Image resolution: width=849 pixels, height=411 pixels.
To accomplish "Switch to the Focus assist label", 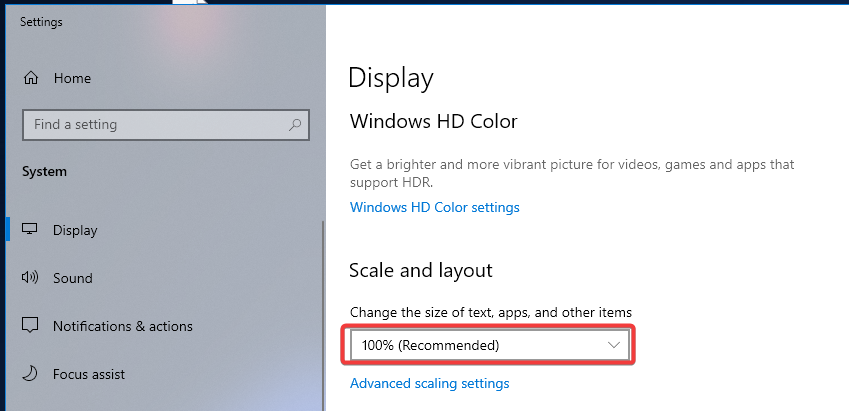I will point(89,374).
